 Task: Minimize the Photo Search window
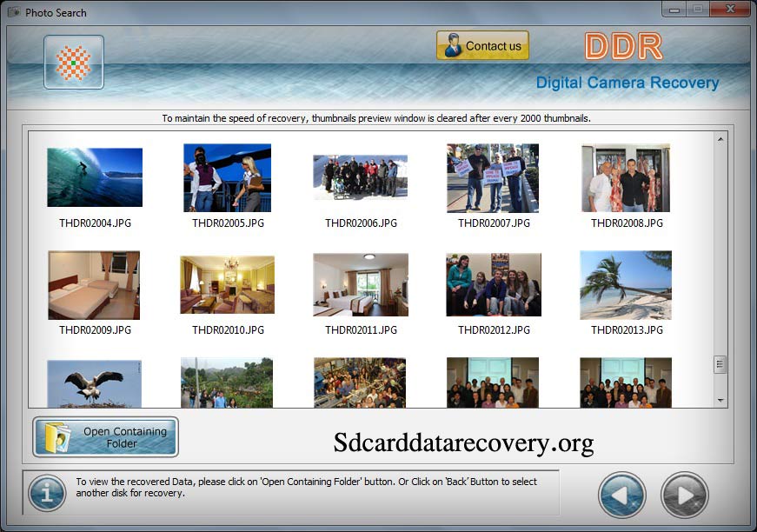(674, 10)
